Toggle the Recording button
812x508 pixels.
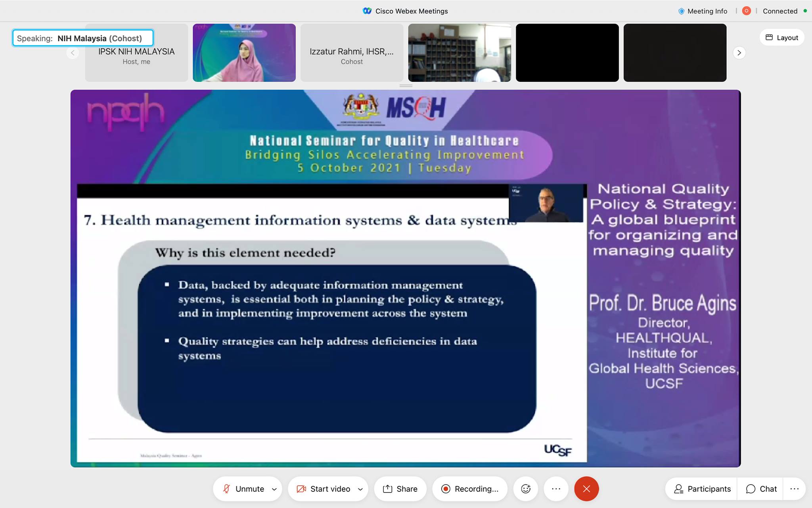pos(469,489)
